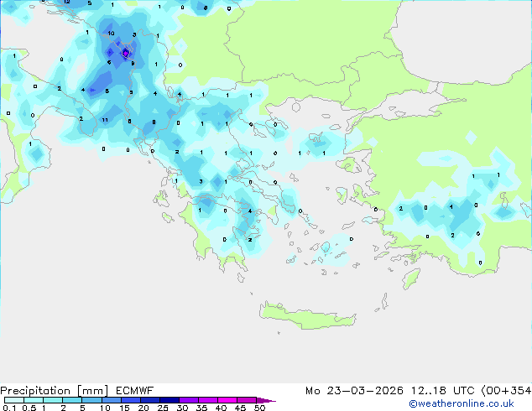The image size is (532, 411).
Task: Select the 35–40 mm violet legend swatch
Action: [x=207, y=400]
